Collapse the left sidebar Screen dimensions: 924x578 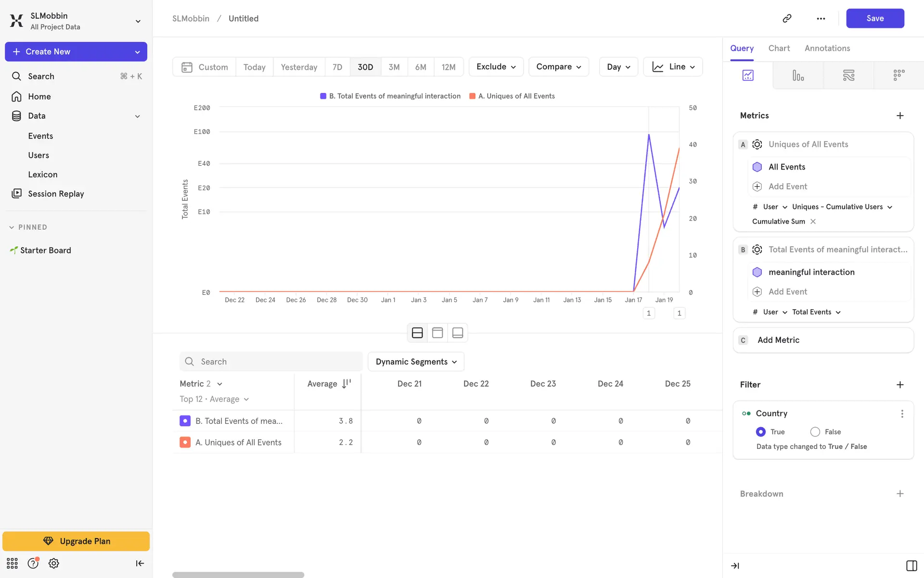click(140, 563)
